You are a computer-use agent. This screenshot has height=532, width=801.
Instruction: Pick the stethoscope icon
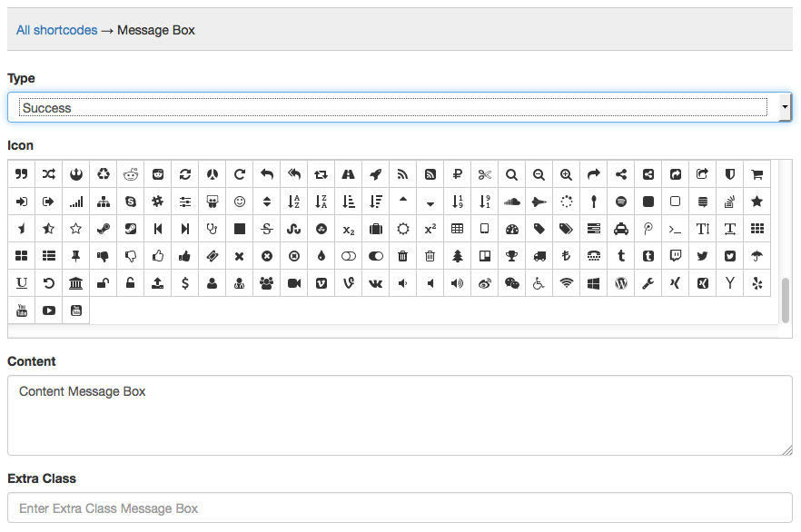tap(213, 229)
